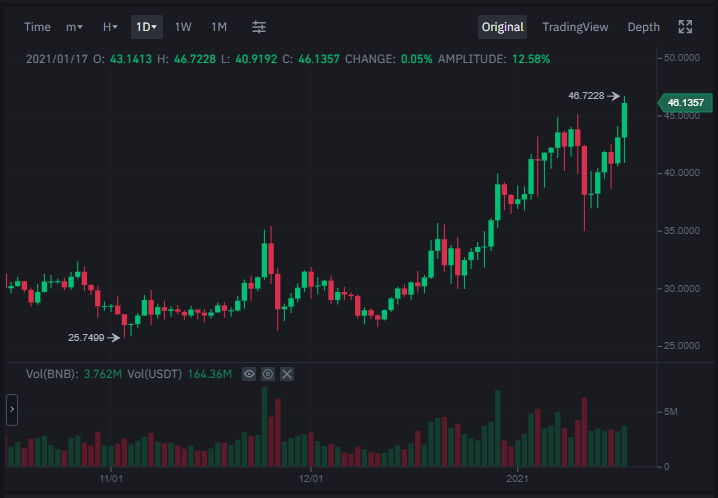Toggle volume indicator visibility eye icon
This screenshot has height=498, width=718.
[249, 374]
